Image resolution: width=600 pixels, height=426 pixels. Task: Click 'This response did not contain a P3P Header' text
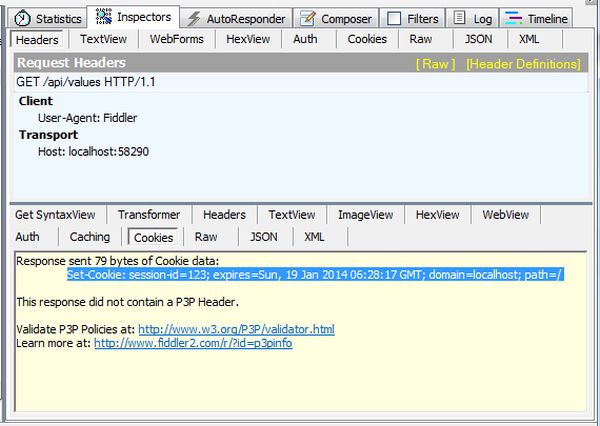coord(127,302)
